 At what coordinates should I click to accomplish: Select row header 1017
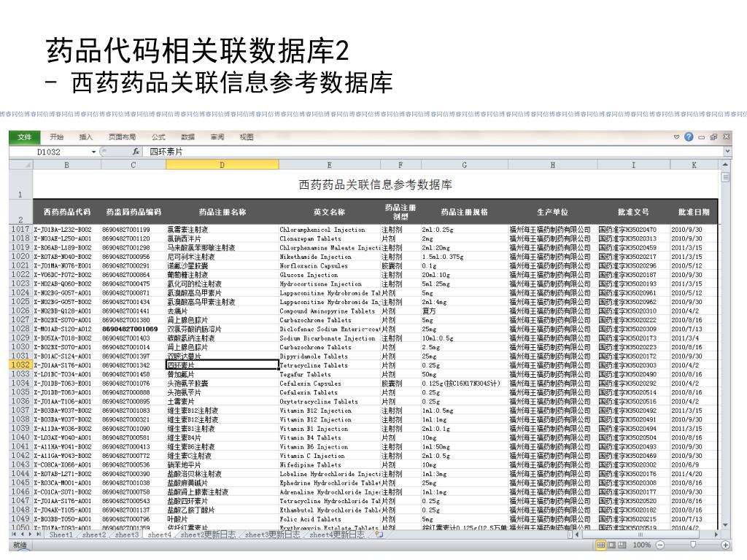pyautogui.click(x=21, y=229)
